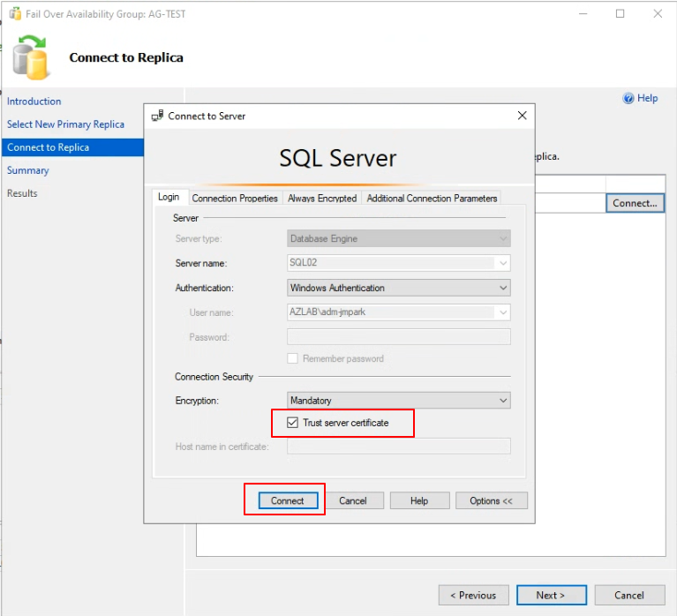Click the Help question mark icon

628,99
